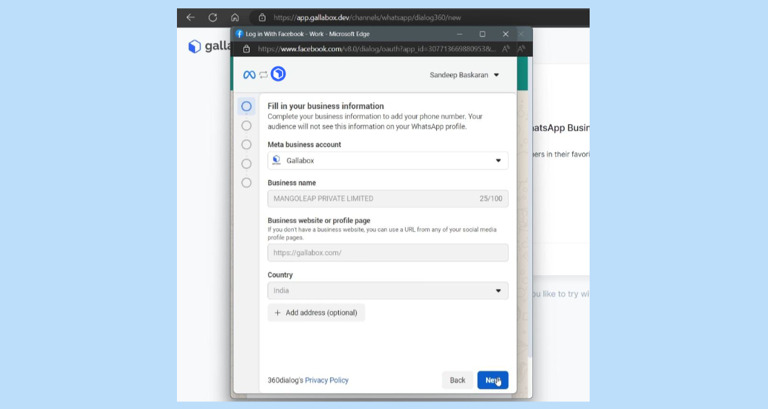
Task: Click the browser back arrow icon
Action: pos(190,17)
